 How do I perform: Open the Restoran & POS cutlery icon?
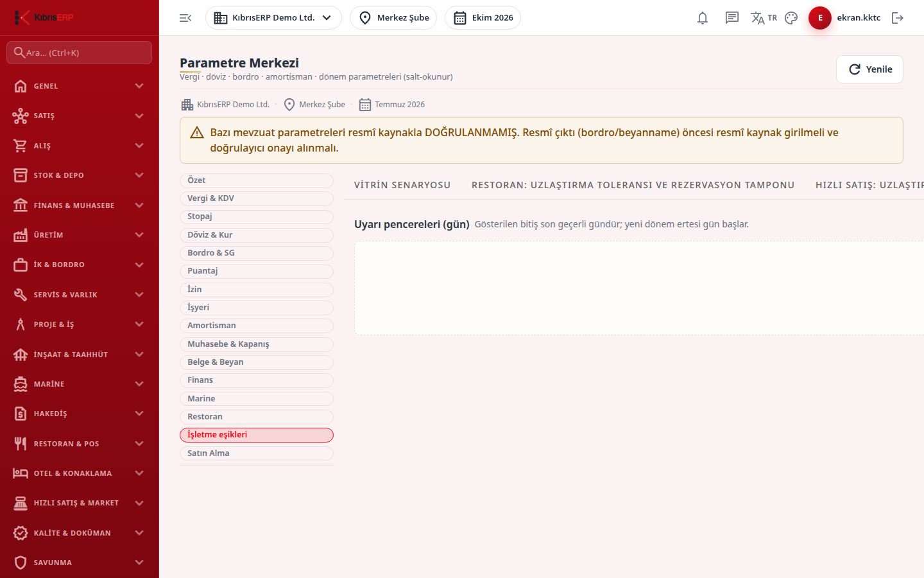tap(21, 444)
